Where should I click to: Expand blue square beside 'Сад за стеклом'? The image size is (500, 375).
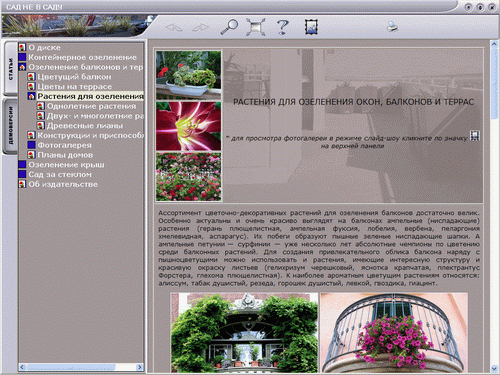22,174
